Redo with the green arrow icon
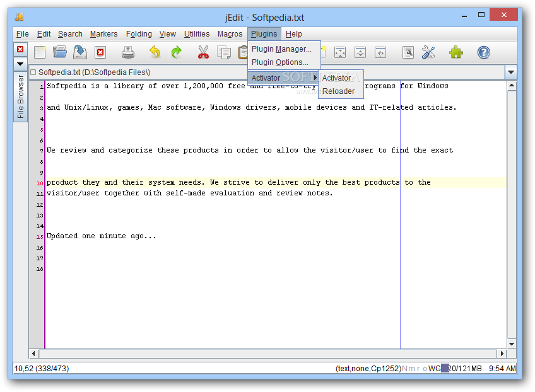Viewport: 535px width, 392px height. pyautogui.click(x=176, y=52)
